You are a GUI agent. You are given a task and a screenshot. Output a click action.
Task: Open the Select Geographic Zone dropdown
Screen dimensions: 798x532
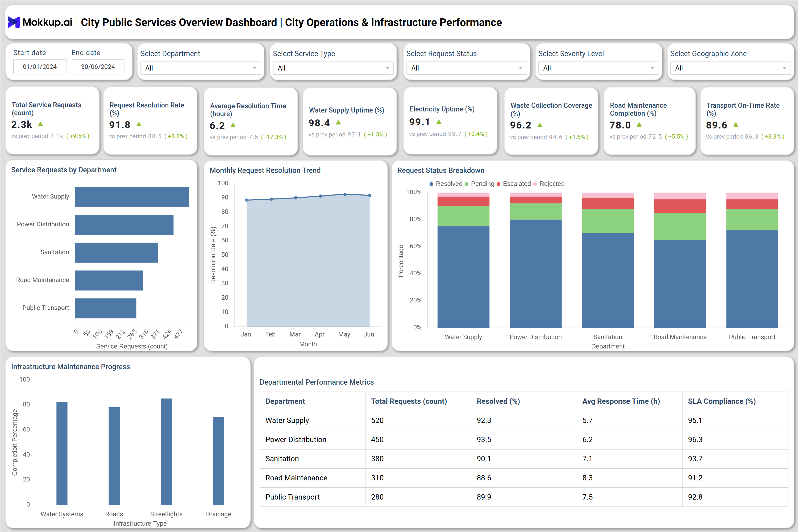[x=730, y=68]
